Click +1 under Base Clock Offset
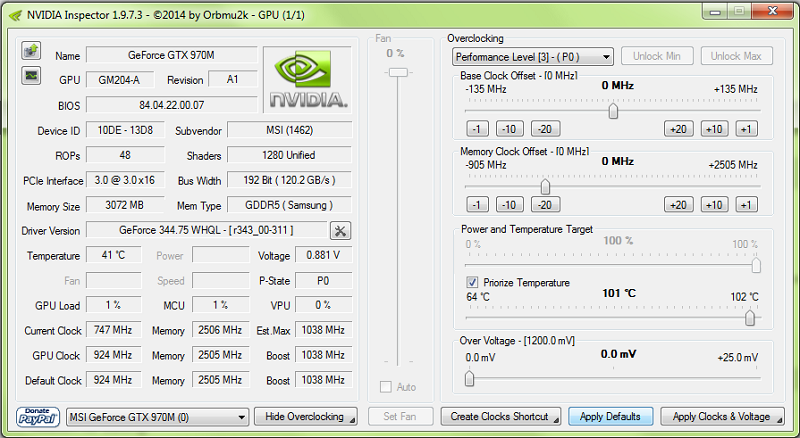The width and height of the screenshot is (800, 438). (x=746, y=129)
